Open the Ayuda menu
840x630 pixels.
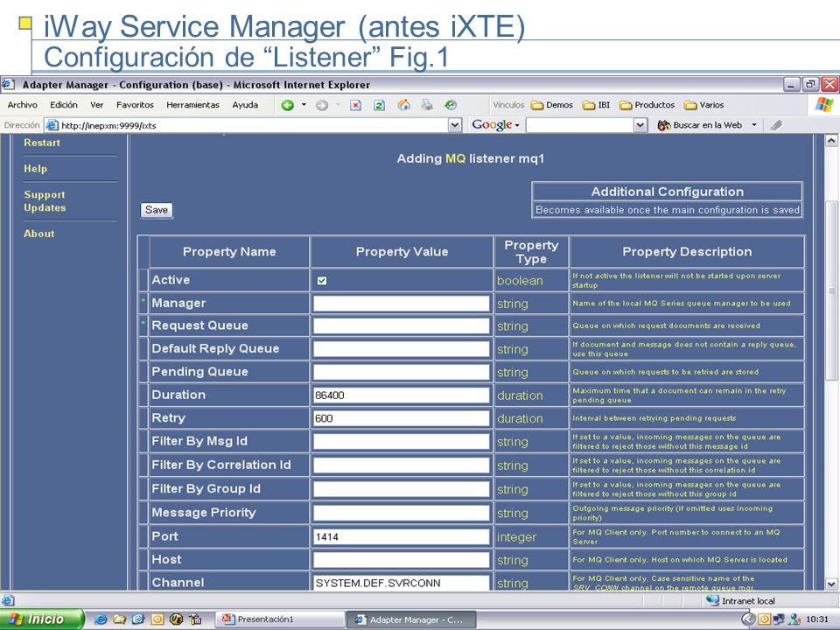[245, 105]
